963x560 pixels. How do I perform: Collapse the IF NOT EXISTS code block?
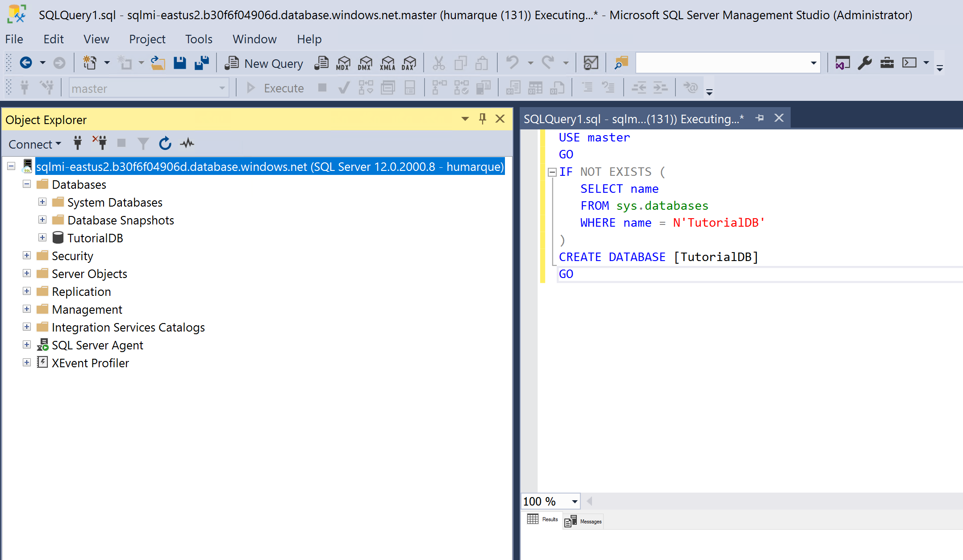[x=552, y=172]
